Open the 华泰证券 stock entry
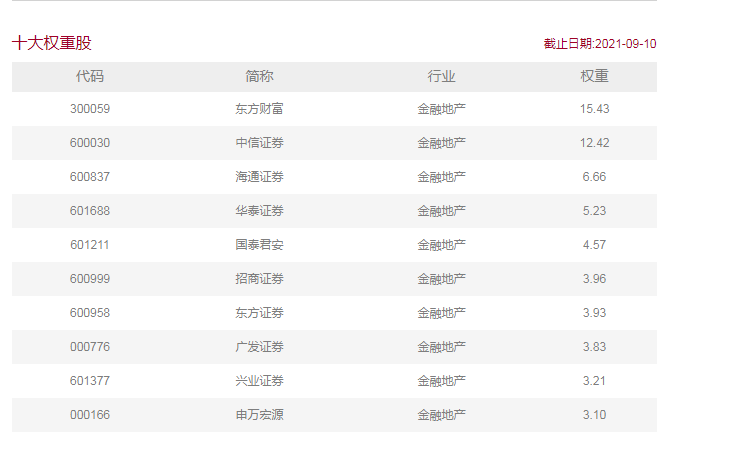Screen dimensions: 752x463 (259, 211)
